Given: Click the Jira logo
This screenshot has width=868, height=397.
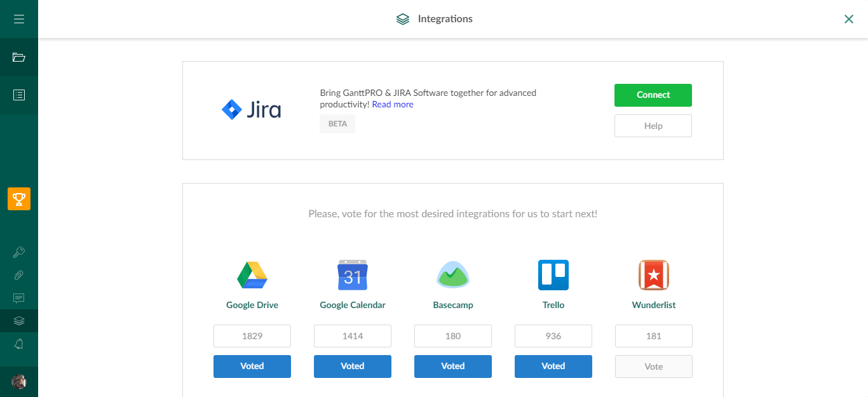Looking at the screenshot, I should click(252, 110).
